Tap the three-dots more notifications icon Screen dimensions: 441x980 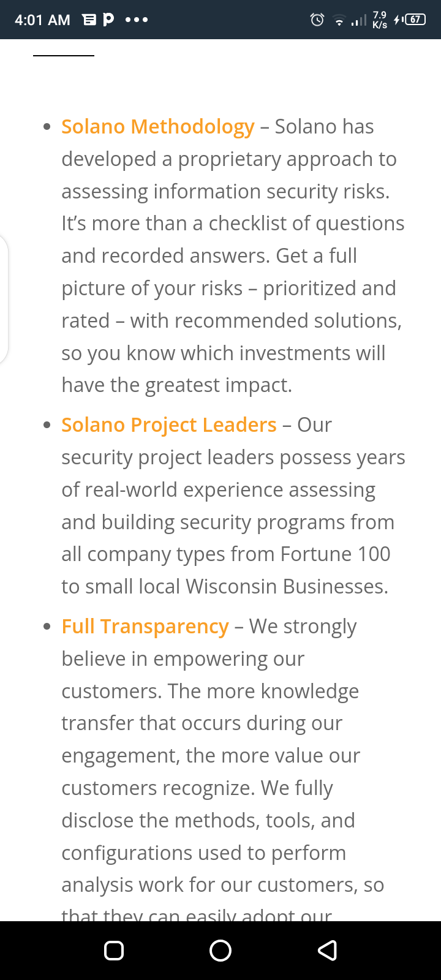point(136,20)
